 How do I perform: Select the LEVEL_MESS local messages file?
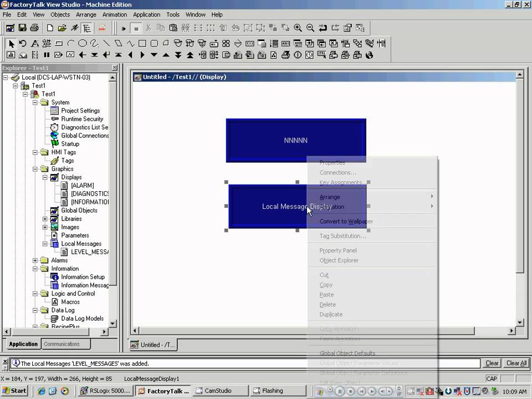coord(90,252)
